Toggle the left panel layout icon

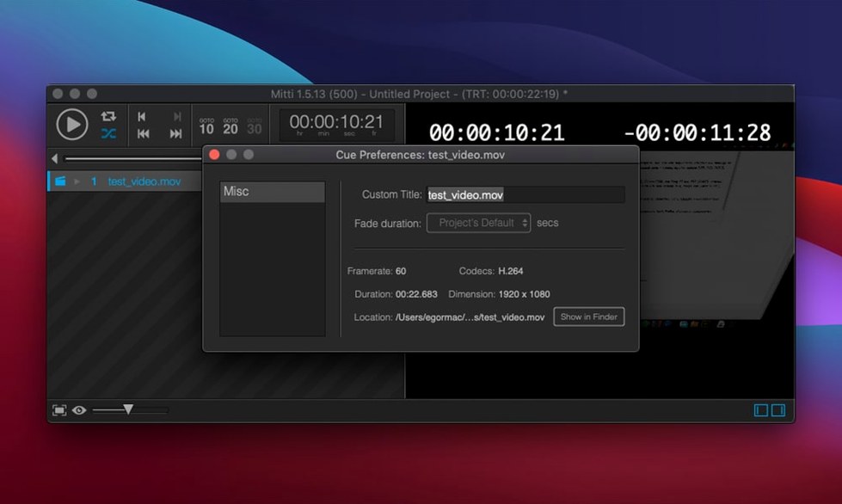point(761,410)
